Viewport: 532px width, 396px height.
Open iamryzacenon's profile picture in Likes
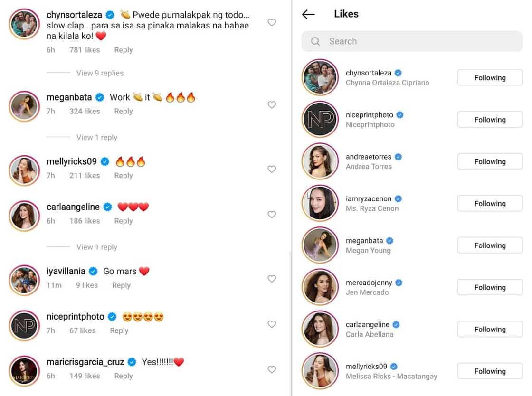point(320,204)
